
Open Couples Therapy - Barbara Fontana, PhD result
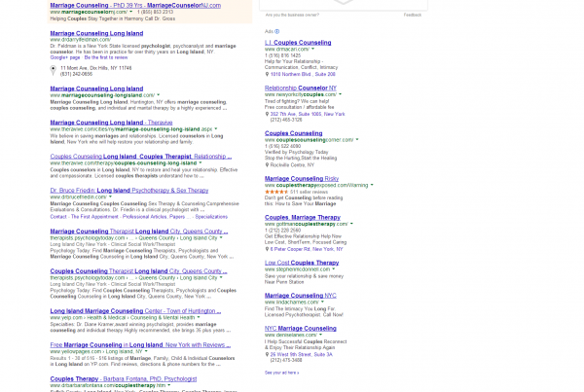click(x=124, y=378)
